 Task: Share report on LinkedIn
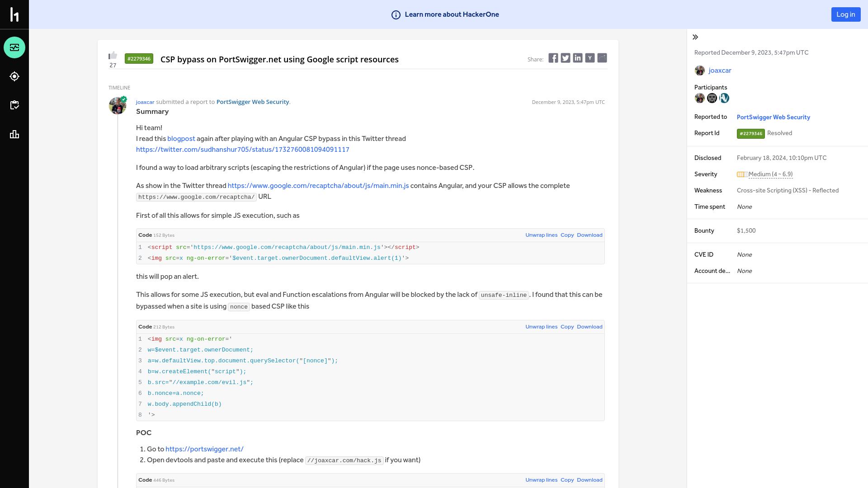tap(578, 58)
